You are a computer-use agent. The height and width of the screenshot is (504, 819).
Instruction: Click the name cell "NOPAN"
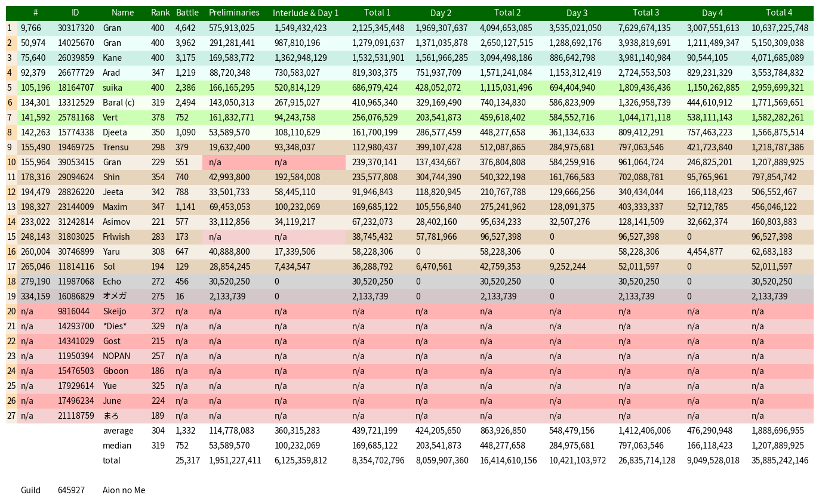(x=116, y=356)
